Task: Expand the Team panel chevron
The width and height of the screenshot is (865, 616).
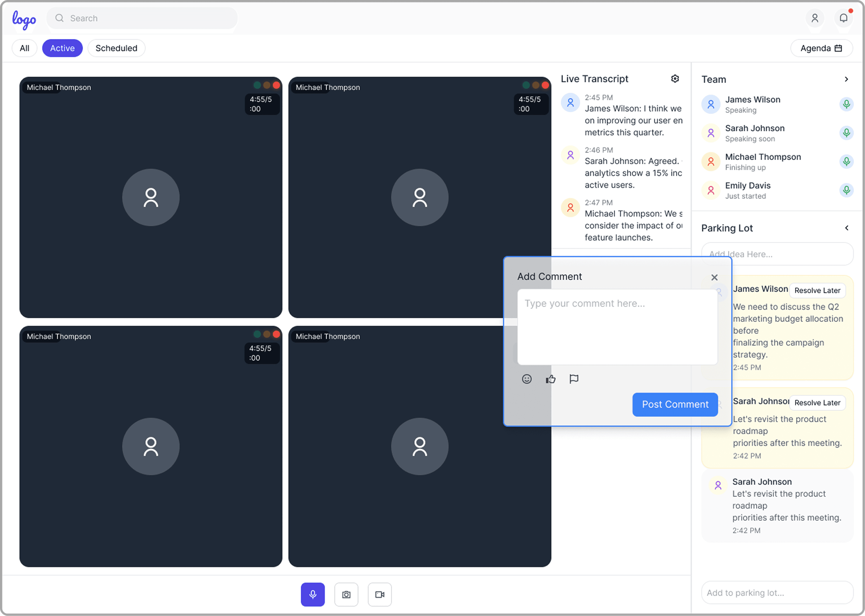Action: click(846, 79)
